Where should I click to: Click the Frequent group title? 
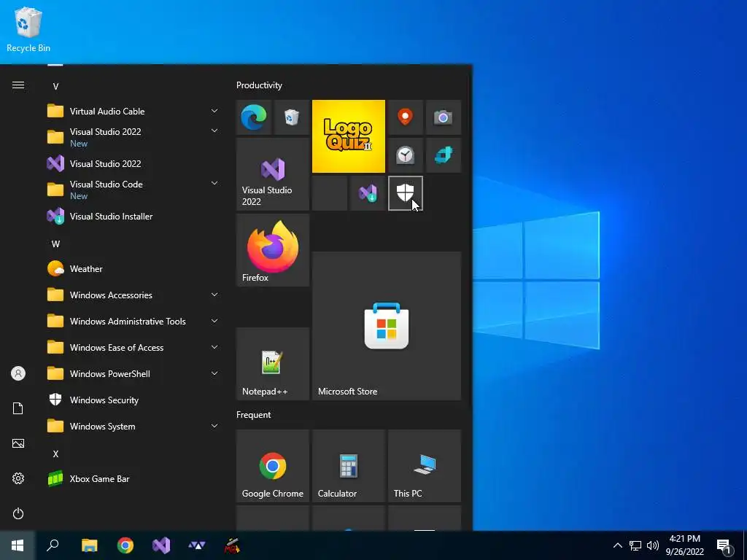pos(253,415)
